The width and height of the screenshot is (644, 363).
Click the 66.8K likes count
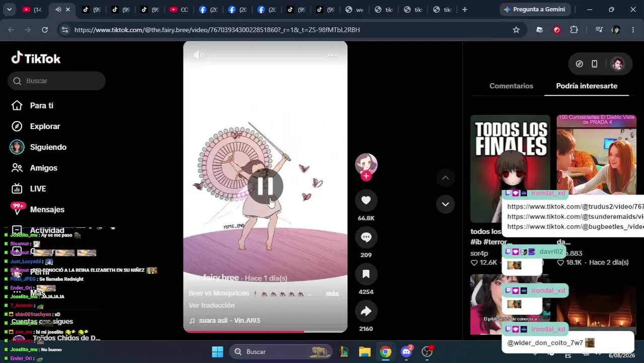pyautogui.click(x=366, y=218)
